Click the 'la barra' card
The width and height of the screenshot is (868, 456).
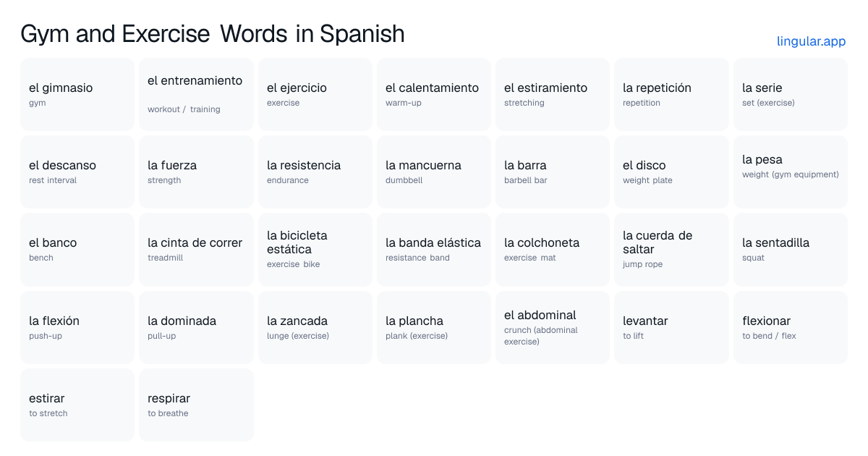[553, 172]
